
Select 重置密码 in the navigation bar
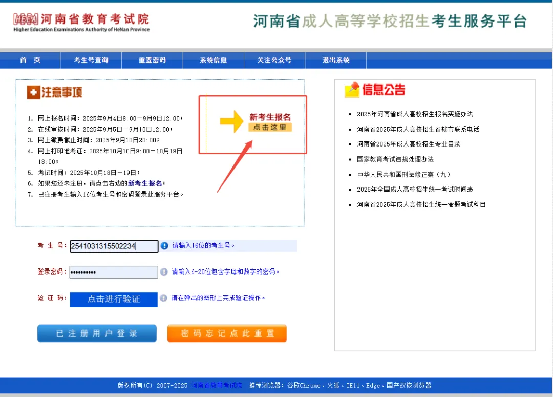tap(152, 60)
